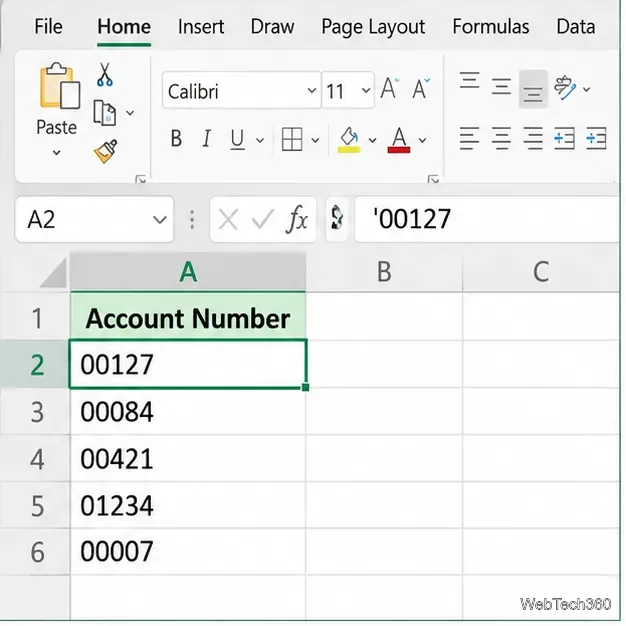Select column A header
Screen dimensions: 626x626
188,272
